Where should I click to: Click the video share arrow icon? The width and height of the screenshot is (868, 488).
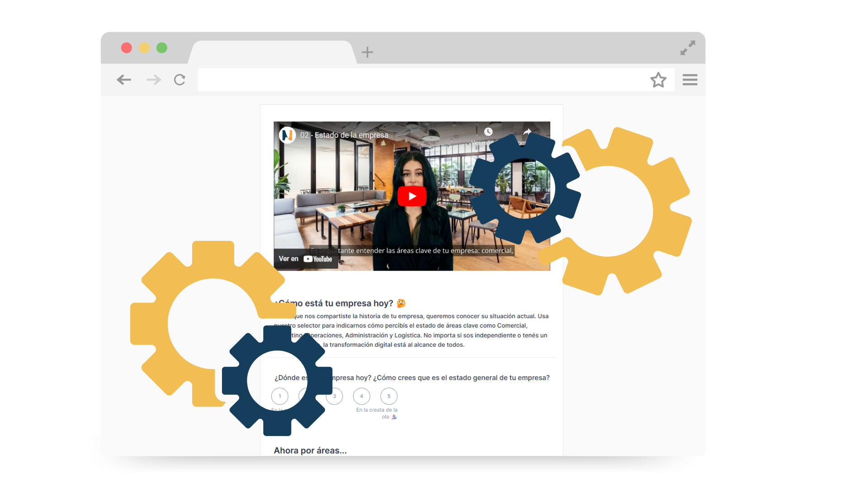pyautogui.click(x=527, y=131)
